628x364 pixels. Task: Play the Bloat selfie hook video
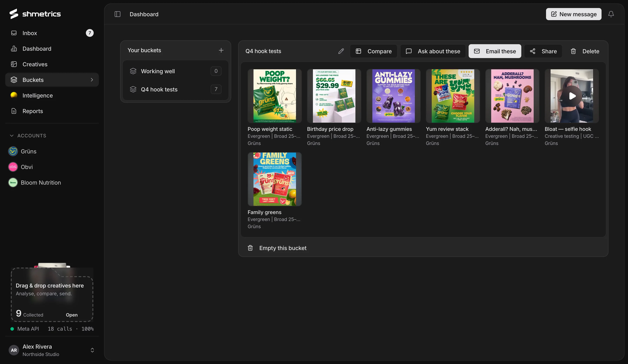pos(572,96)
